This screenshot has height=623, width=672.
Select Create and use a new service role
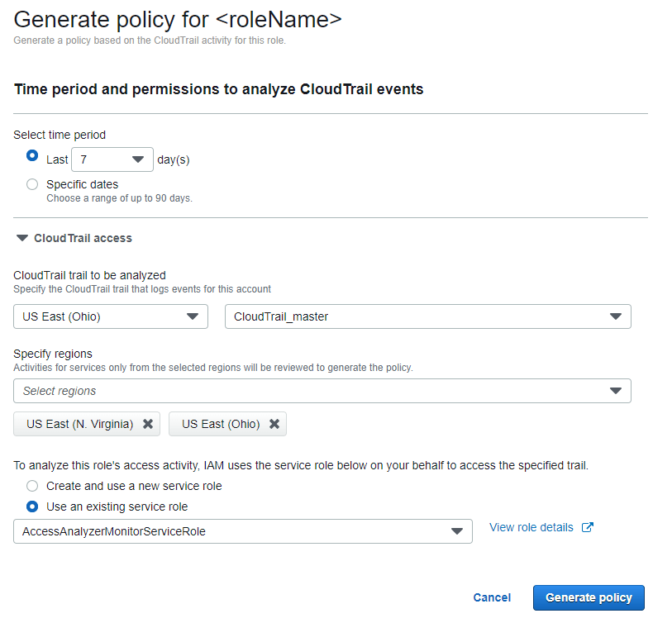tap(31, 486)
